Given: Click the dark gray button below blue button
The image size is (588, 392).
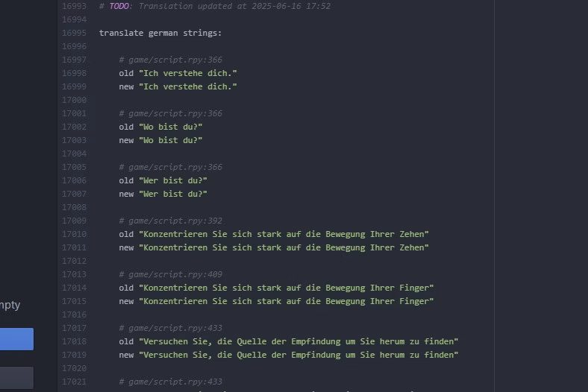Looking at the screenshot, I should (x=16, y=378).
